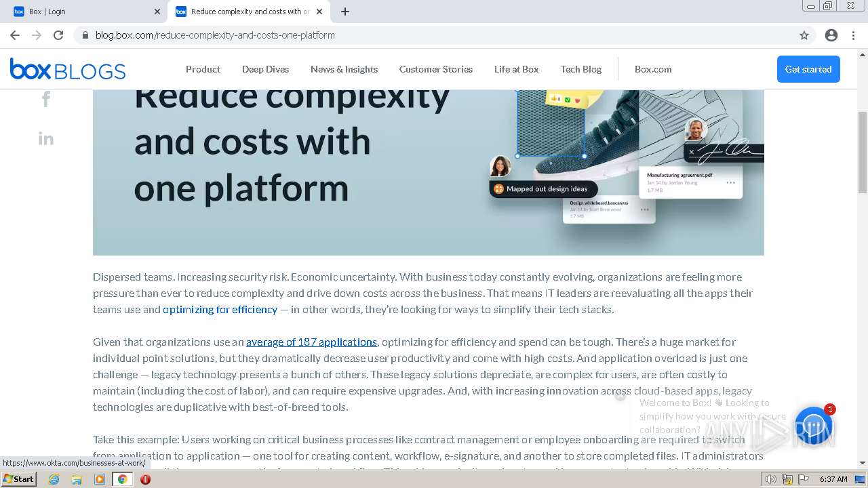
Task: Bookmark this page with the star icon
Action: point(804,35)
